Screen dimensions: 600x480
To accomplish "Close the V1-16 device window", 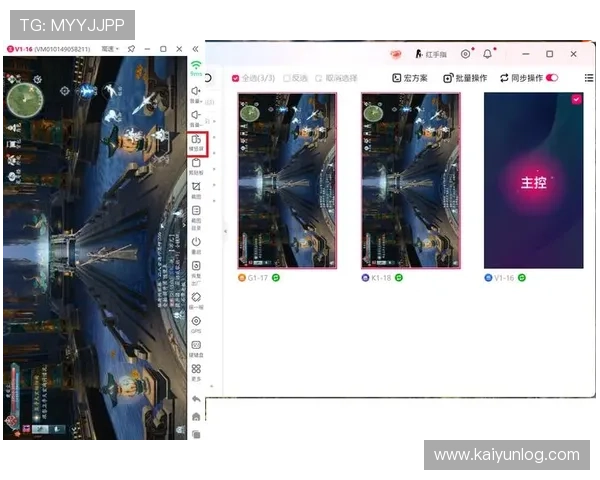I will tap(179, 49).
